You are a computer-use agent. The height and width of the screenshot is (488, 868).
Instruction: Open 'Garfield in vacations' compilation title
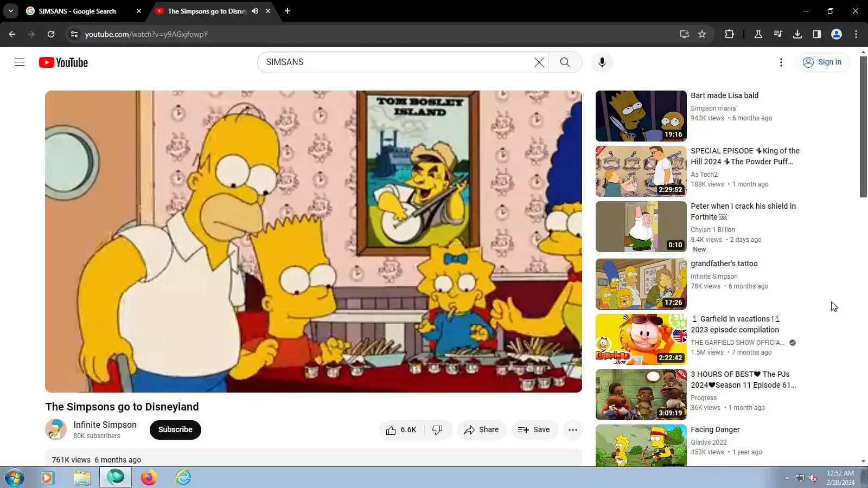pos(736,324)
